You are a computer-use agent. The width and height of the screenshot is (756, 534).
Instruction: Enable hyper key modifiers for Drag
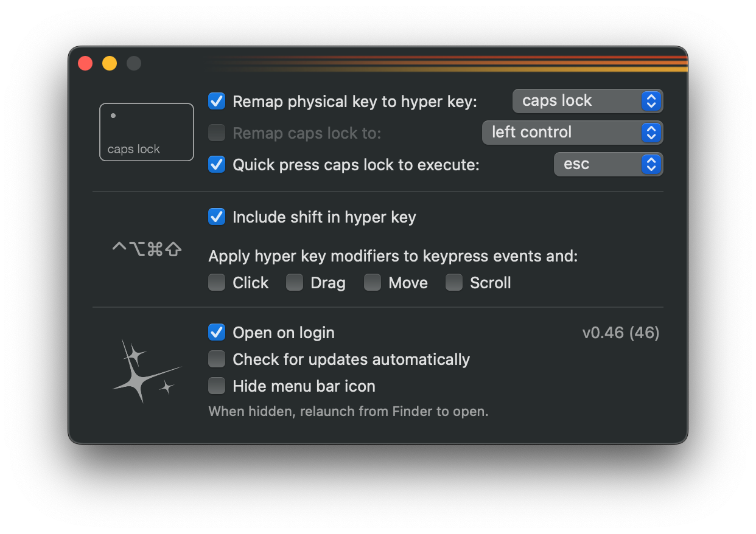pos(295,283)
